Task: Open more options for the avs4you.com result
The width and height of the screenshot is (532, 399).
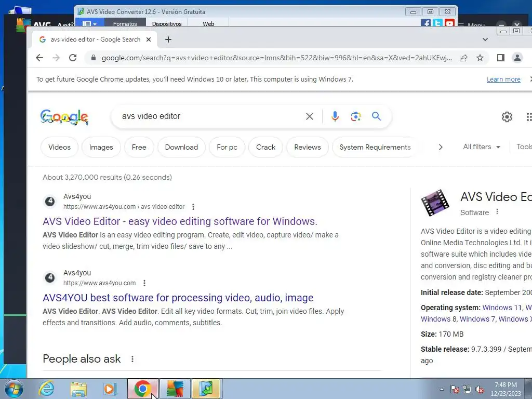Action: 144,283
